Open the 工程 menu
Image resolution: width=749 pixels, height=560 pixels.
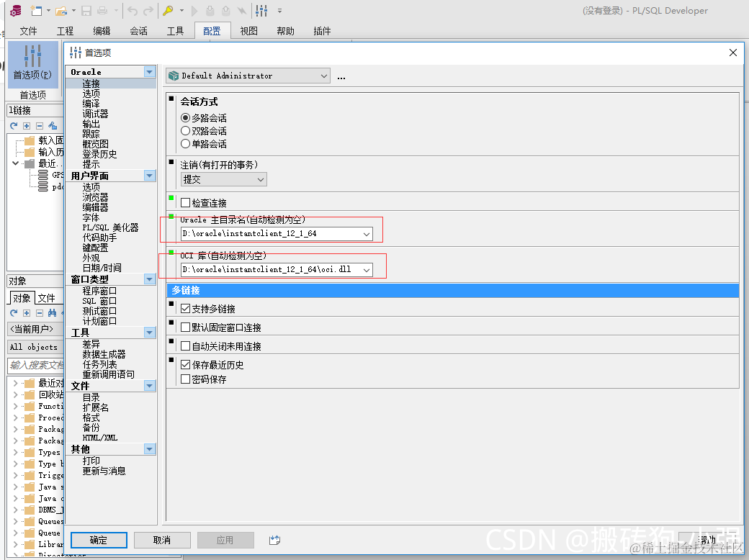click(x=65, y=31)
